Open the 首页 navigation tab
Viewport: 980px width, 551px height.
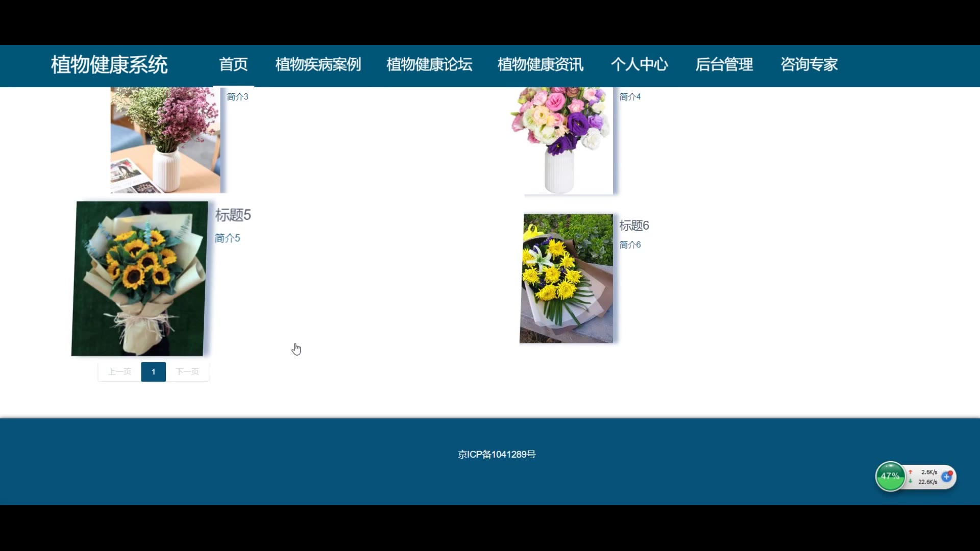[x=233, y=65]
